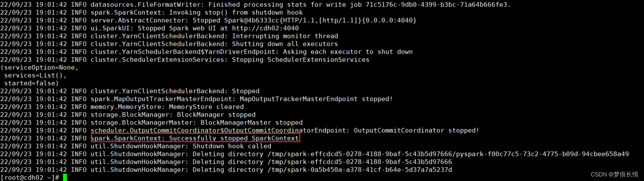Click the [root@cdh02 ~]# shell prompt
644x181 pixels.
(x=29, y=178)
